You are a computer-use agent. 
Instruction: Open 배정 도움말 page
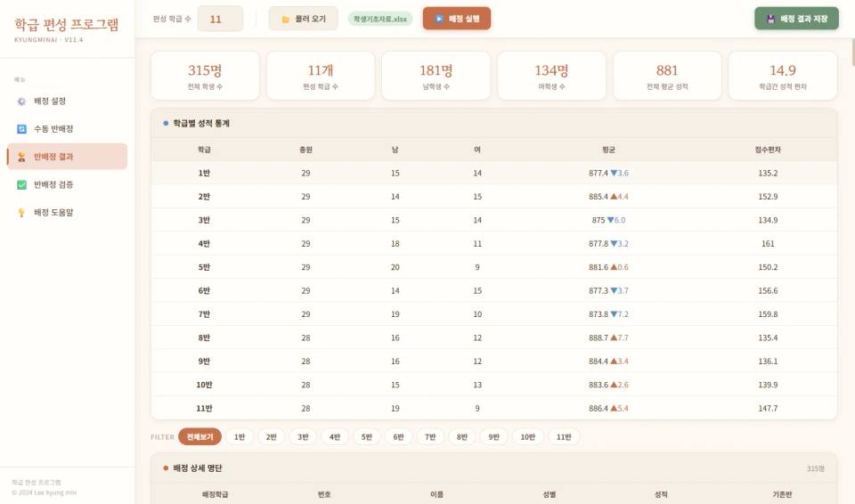(67, 212)
